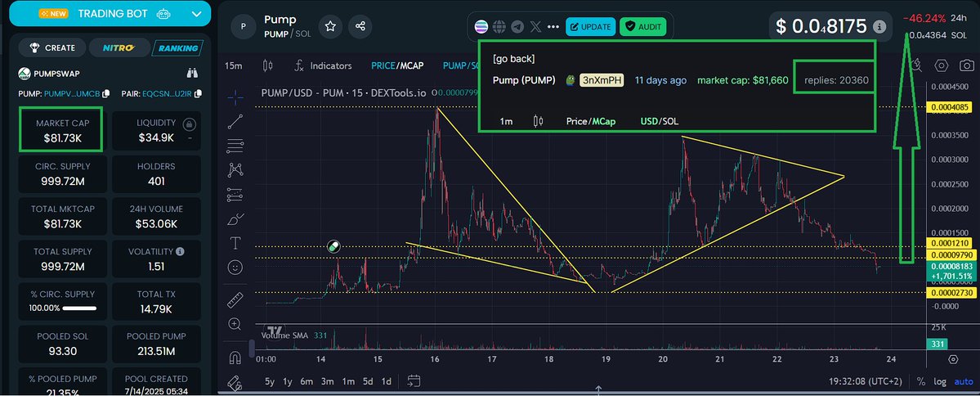Select the ruler measure tool
Screen dimensions: 980x396
click(x=235, y=300)
